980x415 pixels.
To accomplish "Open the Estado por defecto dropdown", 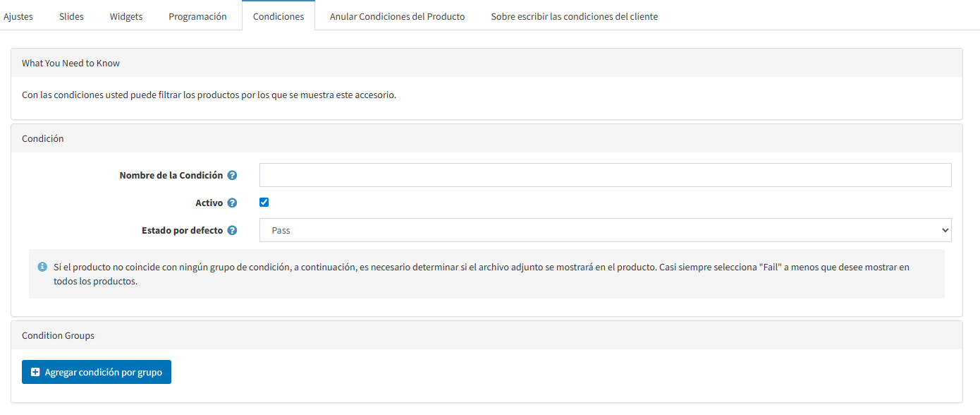I will pos(605,230).
